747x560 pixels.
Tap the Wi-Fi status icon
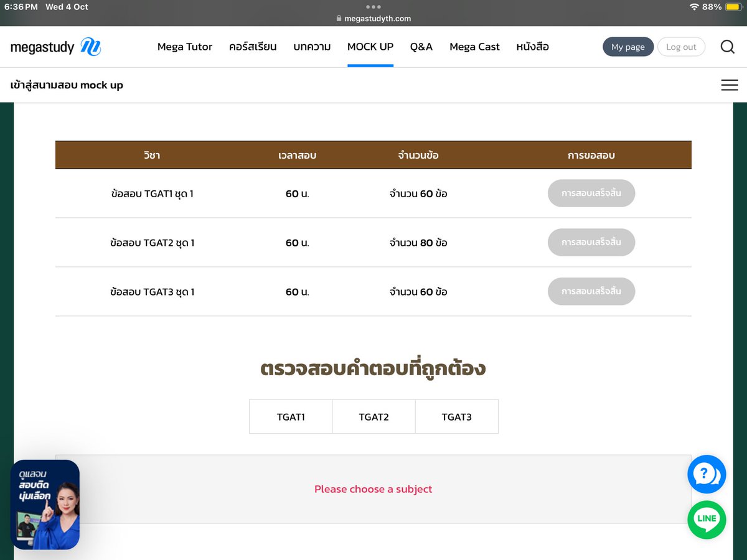694,7
